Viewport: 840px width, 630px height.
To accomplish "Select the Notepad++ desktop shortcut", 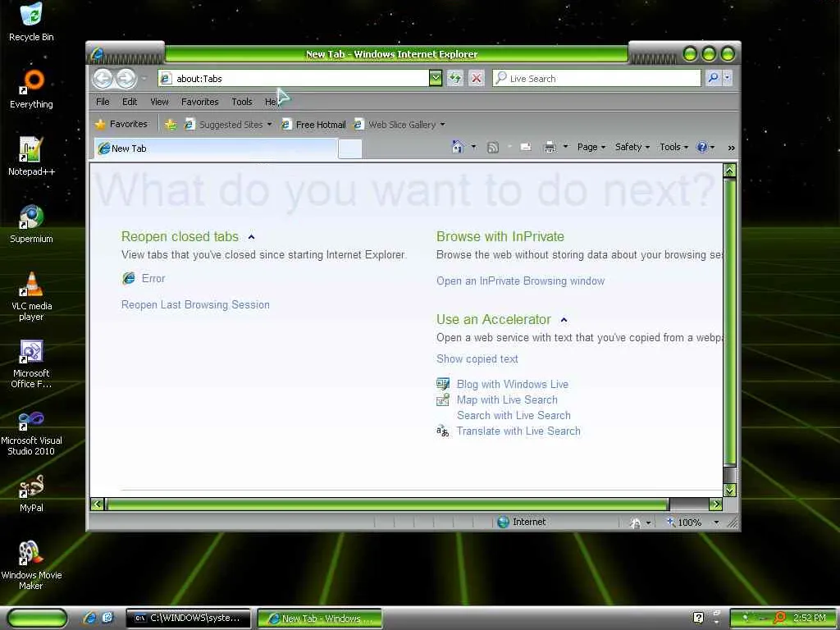I will click(x=32, y=156).
